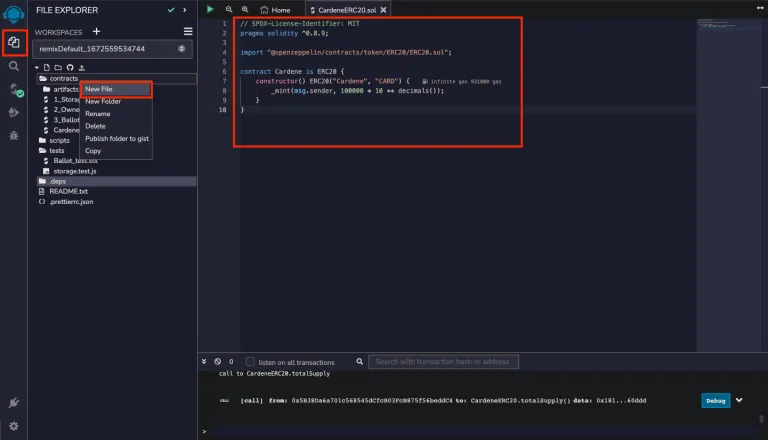This screenshot has width=768, height=440.
Task: Select New File from context menu
Action: (x=116, y=89)
